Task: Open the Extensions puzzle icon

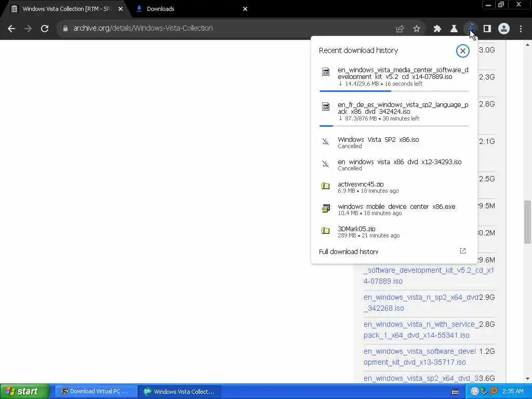Action: click(437, 29)
